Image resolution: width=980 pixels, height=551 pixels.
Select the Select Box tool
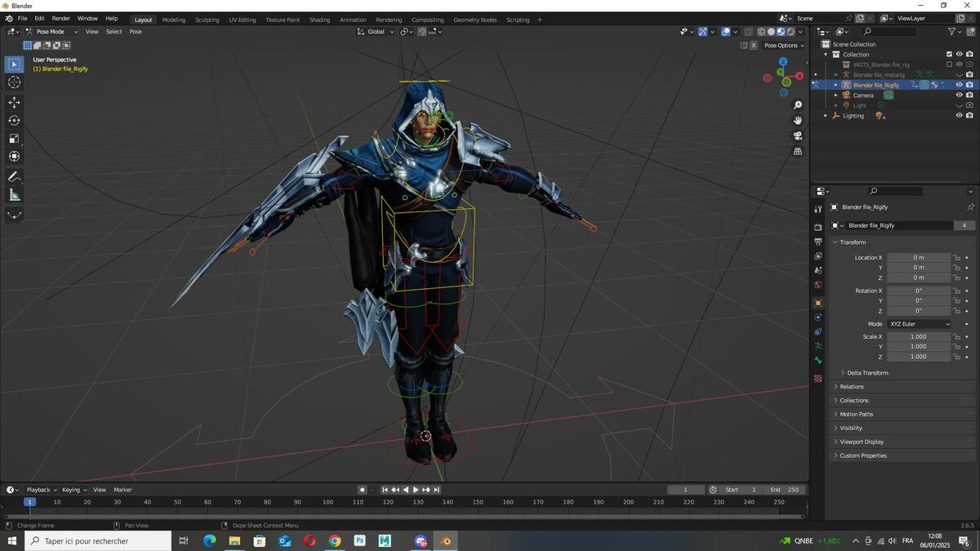tap(14, 64)
